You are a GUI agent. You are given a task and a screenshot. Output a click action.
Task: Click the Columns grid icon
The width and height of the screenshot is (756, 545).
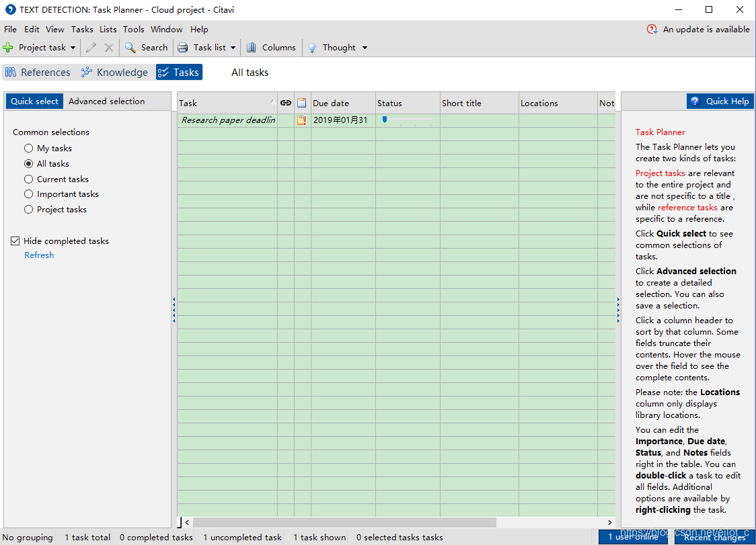coord(251,47)
